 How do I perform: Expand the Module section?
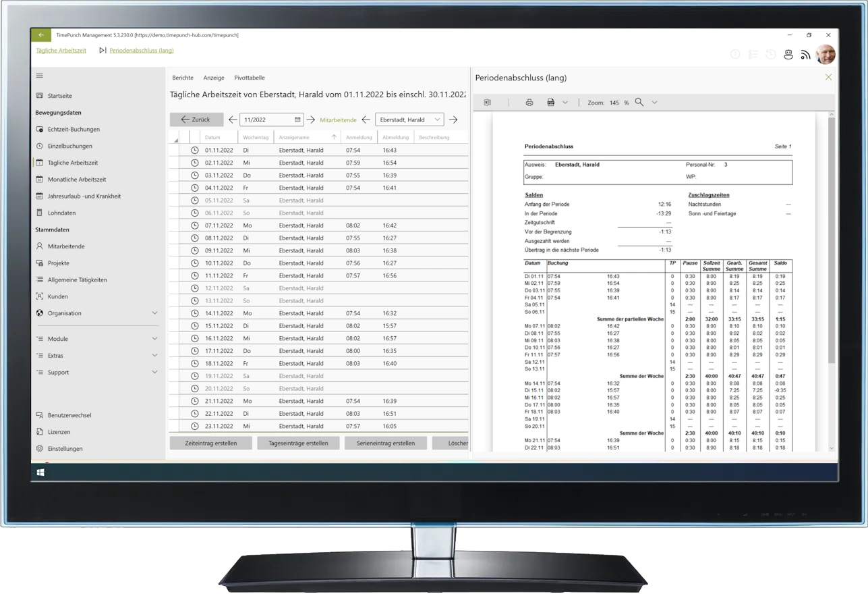tap(154, 339)
